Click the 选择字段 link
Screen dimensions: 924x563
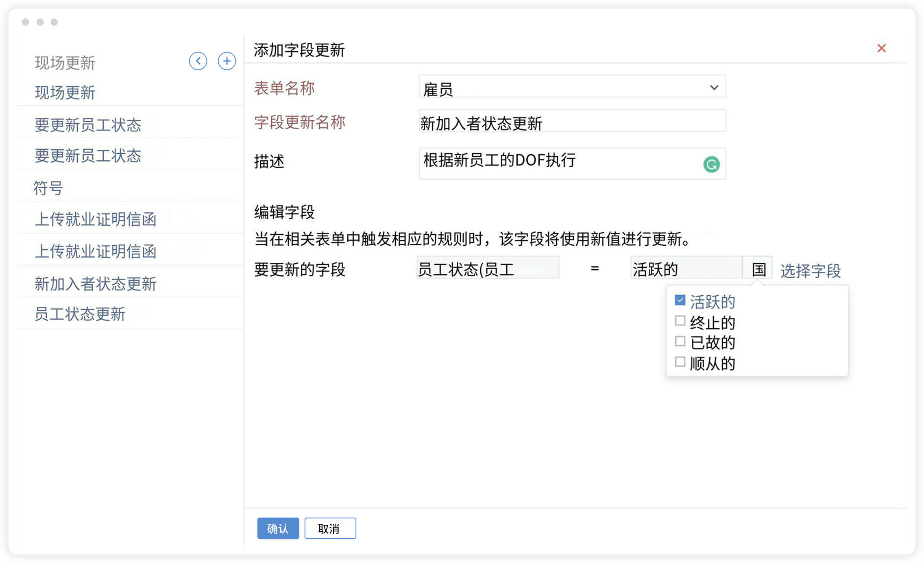(x=810, y=271)
